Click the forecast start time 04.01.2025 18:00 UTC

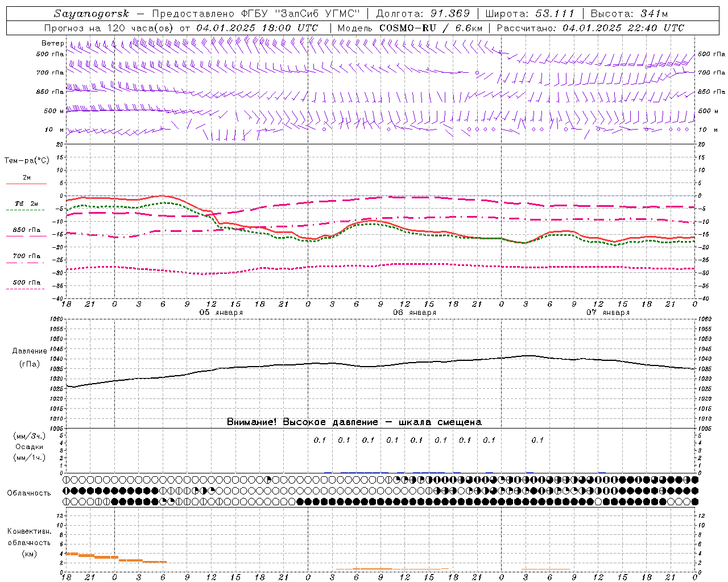257,28
